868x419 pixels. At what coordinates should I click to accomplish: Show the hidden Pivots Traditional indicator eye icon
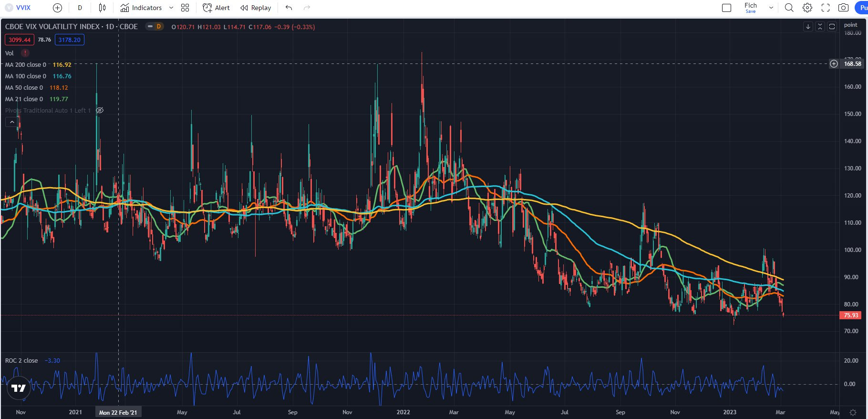[100, 110]
